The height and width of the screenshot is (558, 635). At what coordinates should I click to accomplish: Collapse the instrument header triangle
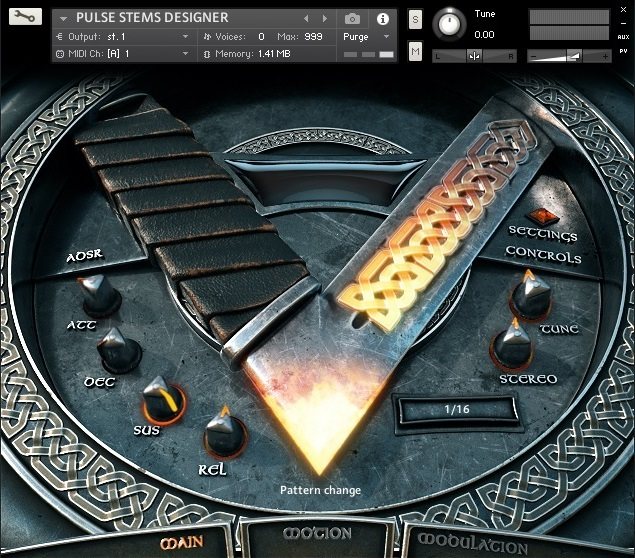click(63, 19)
